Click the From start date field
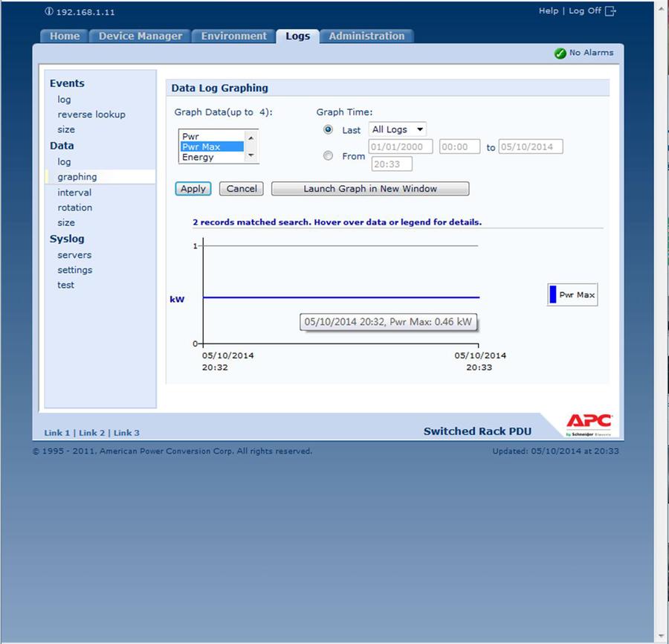Image resolution: width=669 pixels, height=644 pixels. pos(400,147)
